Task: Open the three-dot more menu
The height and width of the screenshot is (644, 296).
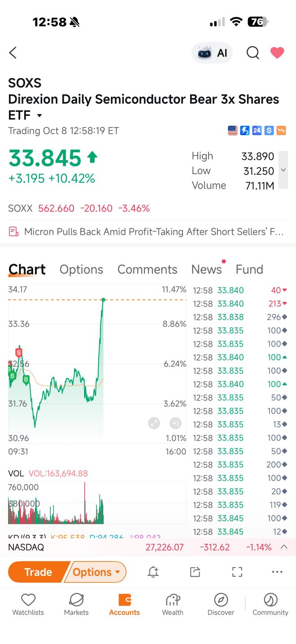Action: [278, 572]
